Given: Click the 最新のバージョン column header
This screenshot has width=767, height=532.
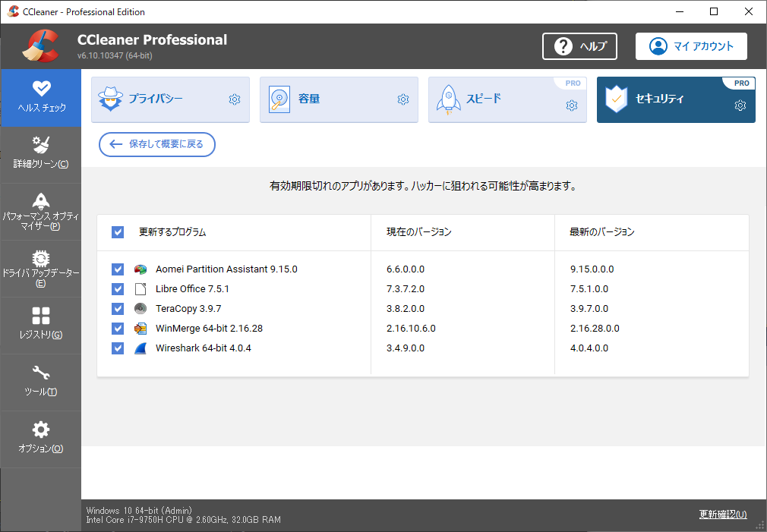Looking at the screenshot, I should point(601,231).
